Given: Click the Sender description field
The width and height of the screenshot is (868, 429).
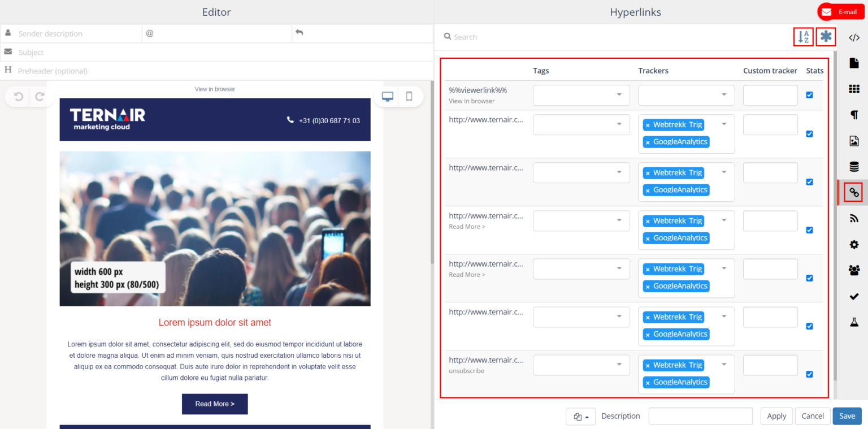Looking at the screenshot, I should (x=71, y=33).
